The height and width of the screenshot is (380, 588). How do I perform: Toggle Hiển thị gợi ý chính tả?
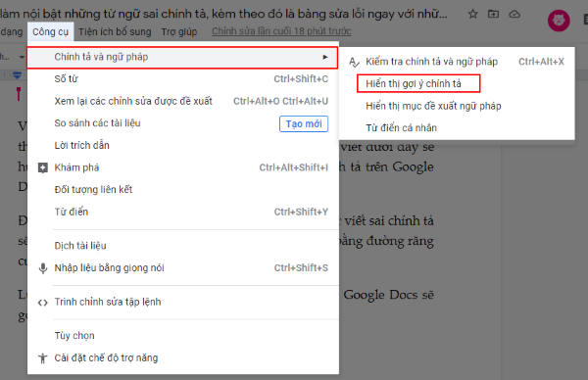(457, 83)
